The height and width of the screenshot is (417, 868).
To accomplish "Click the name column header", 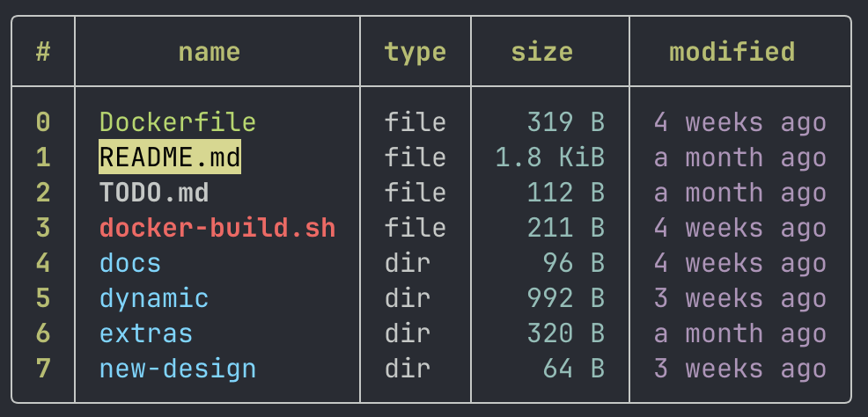I will [210, 52].
